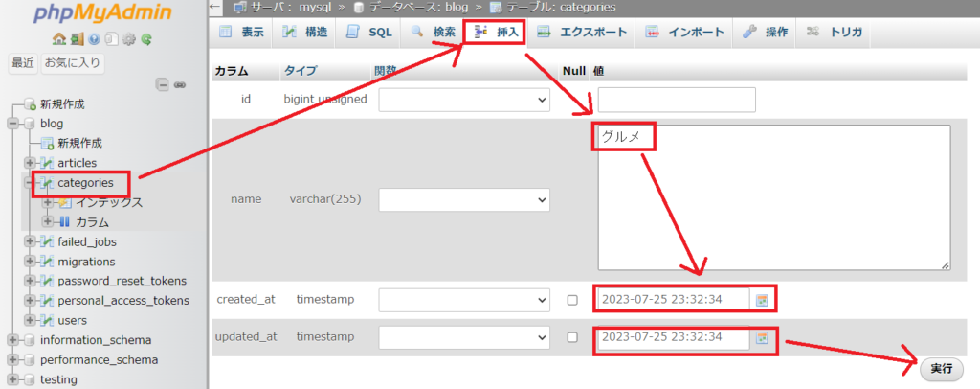980x389 pixels.
Task: Expand the カラム node under categories
Action: coord(48,221)
